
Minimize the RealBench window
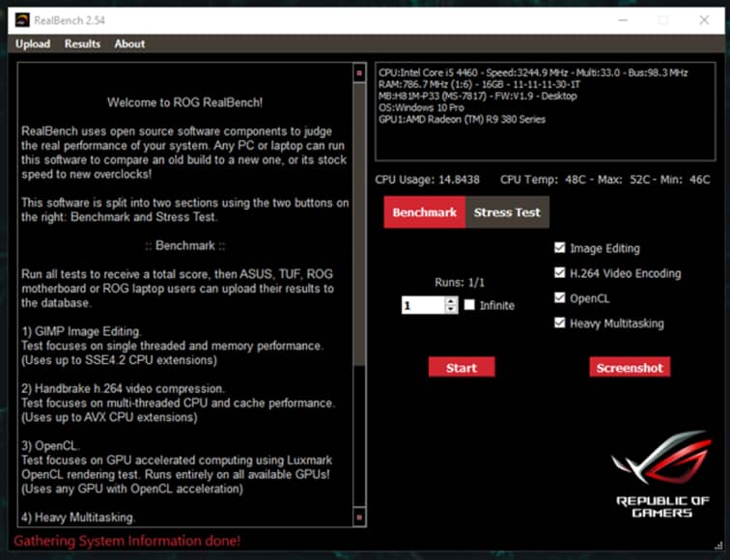pyautogui.click(x=623, y=20)
